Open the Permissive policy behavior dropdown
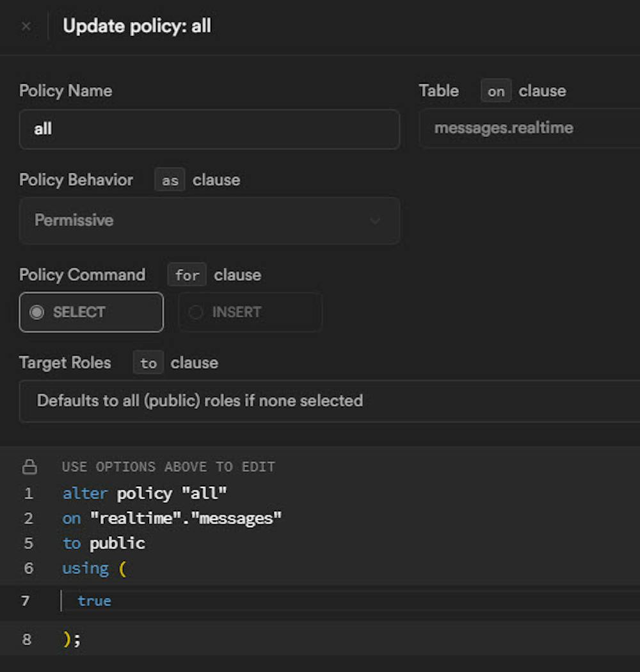 [x=209, y=221]
